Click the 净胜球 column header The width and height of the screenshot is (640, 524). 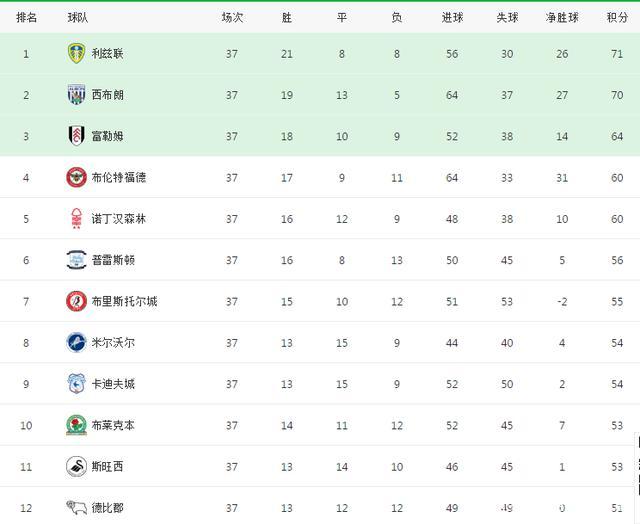point(562,17)
